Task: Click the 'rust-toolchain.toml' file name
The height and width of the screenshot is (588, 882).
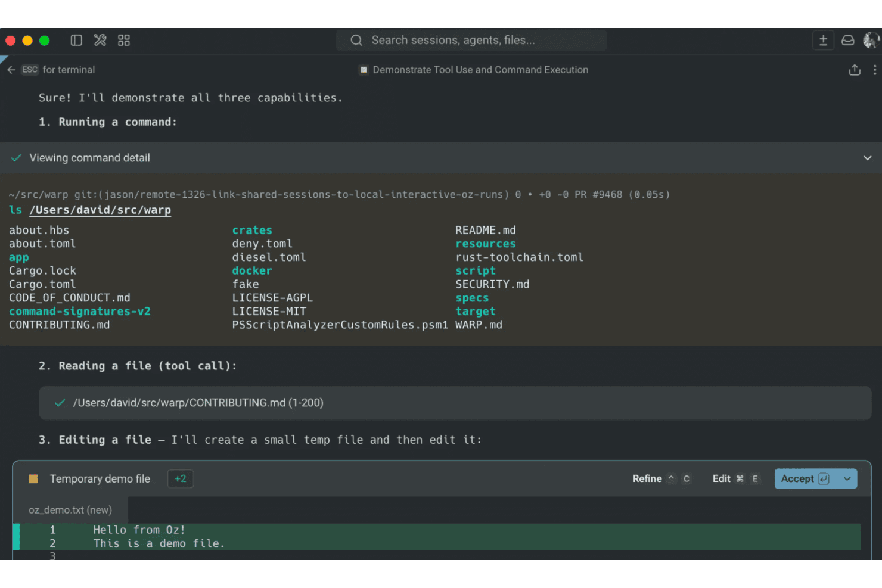Action: (519, 257)
